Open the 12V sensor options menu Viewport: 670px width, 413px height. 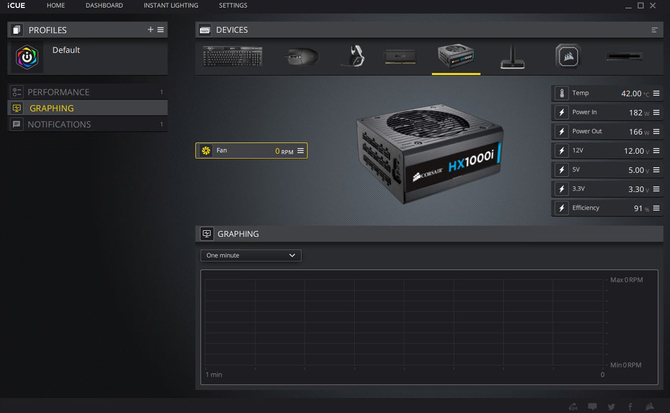pos(656,151)
